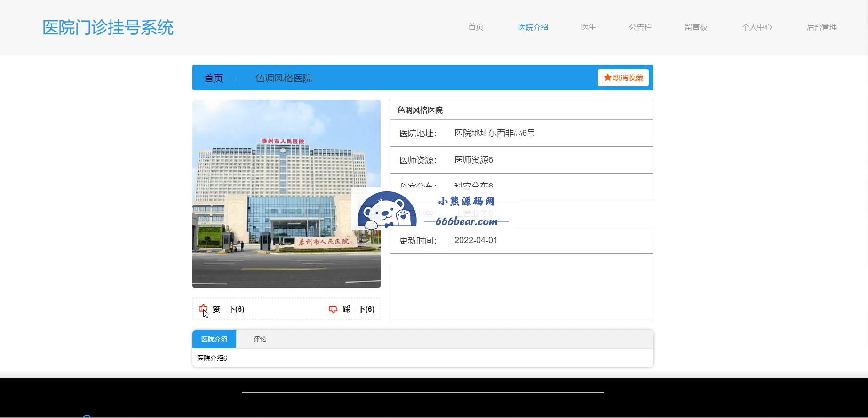The width and height of the screenshot is (868, 418).
Task: Click the 医院地址: label
Action: coord(418,134)
